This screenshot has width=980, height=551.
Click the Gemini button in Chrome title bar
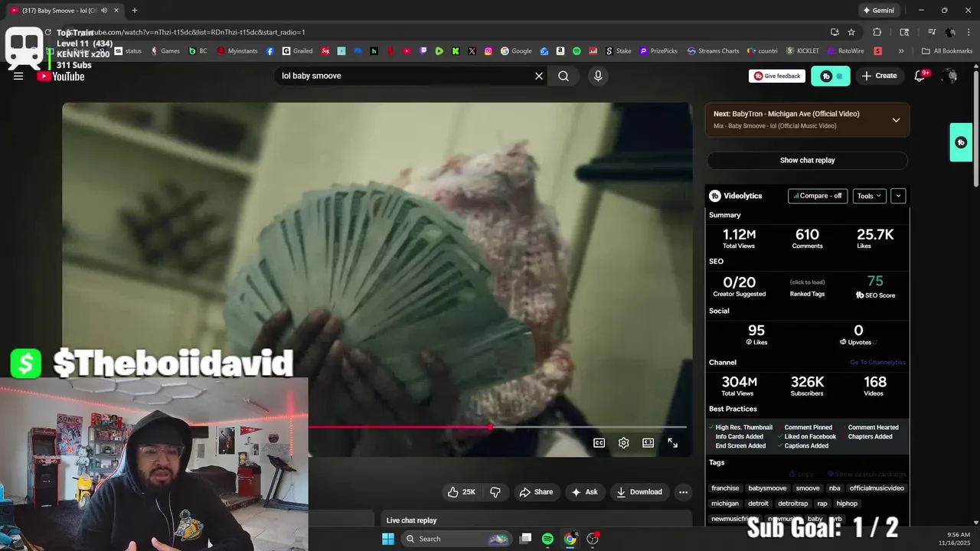click(878, 11)
